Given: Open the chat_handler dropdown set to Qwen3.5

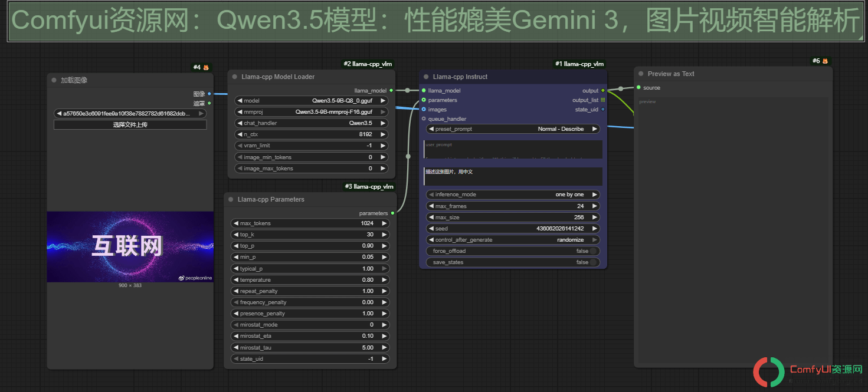Looking at the screenshot, I should click(x=311, y=123).
